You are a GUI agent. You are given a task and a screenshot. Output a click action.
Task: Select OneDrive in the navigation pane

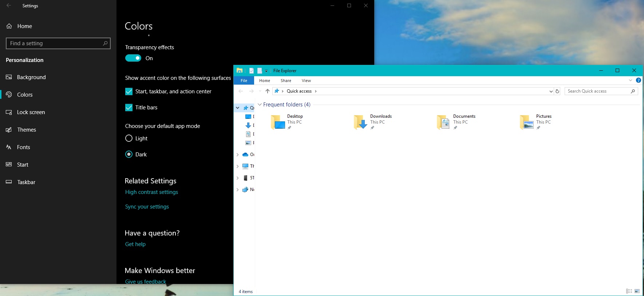click(248, 155)
